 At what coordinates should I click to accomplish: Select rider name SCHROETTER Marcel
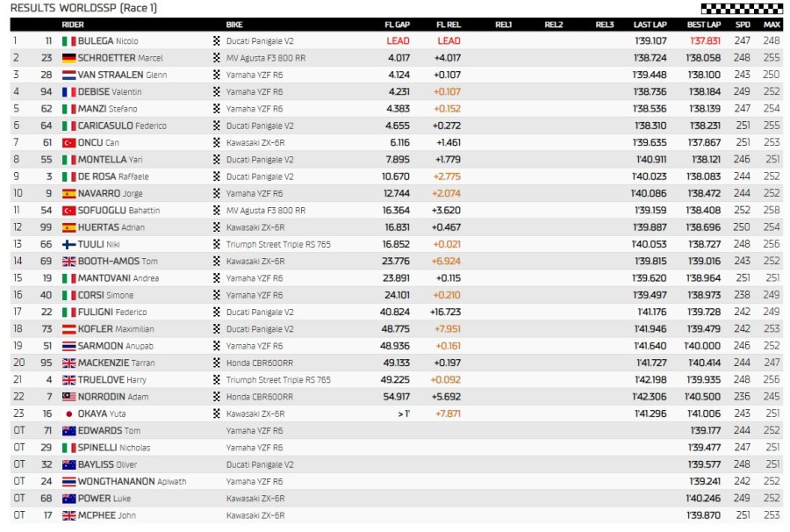pyautogui.click(x=120, y=58)
